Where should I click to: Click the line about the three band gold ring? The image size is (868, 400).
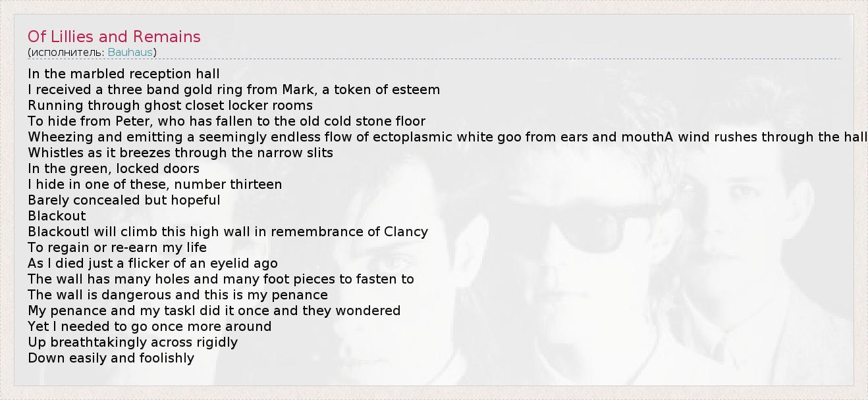coord(234,89)
